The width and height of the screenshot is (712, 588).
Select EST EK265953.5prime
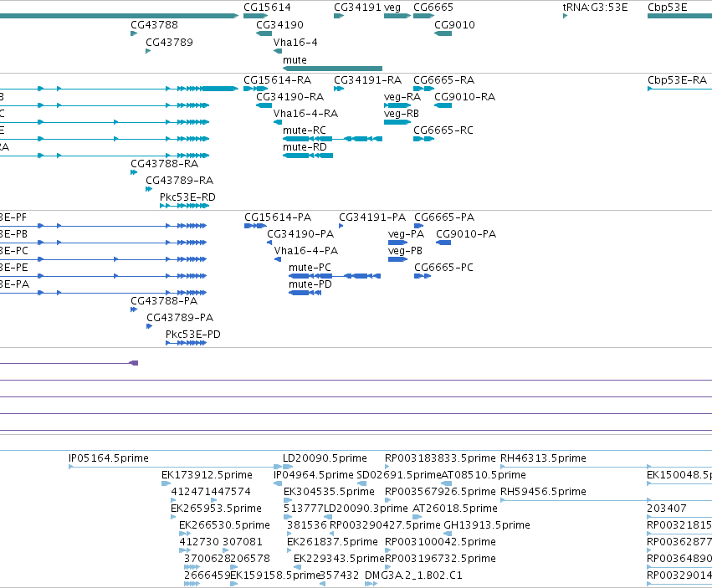pos(216,509)
